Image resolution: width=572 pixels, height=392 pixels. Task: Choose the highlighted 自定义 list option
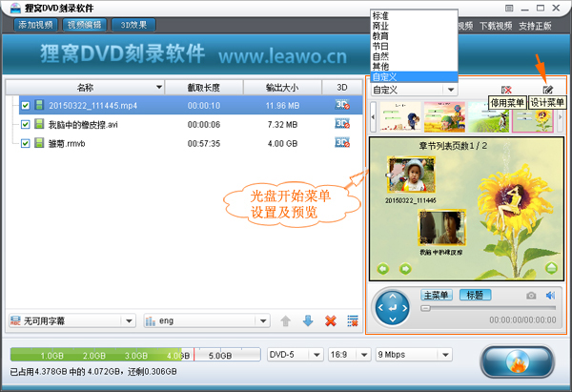coord(414,76)
